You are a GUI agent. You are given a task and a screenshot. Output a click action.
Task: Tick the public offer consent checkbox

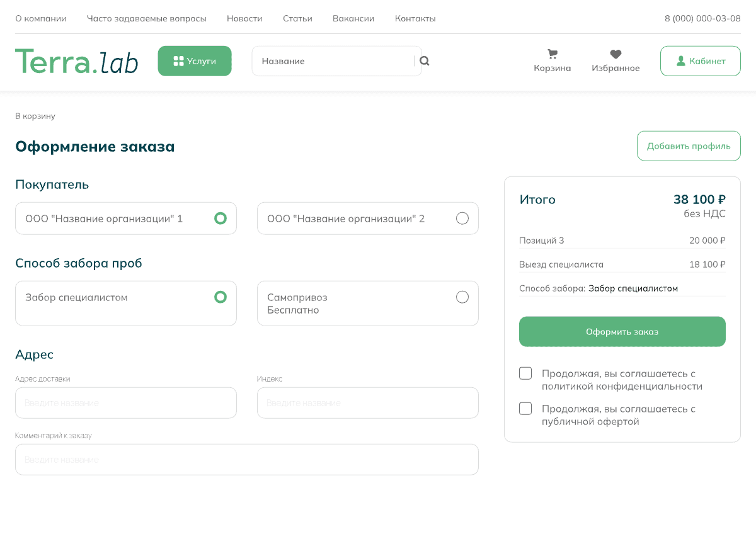(x=525, y=409)
